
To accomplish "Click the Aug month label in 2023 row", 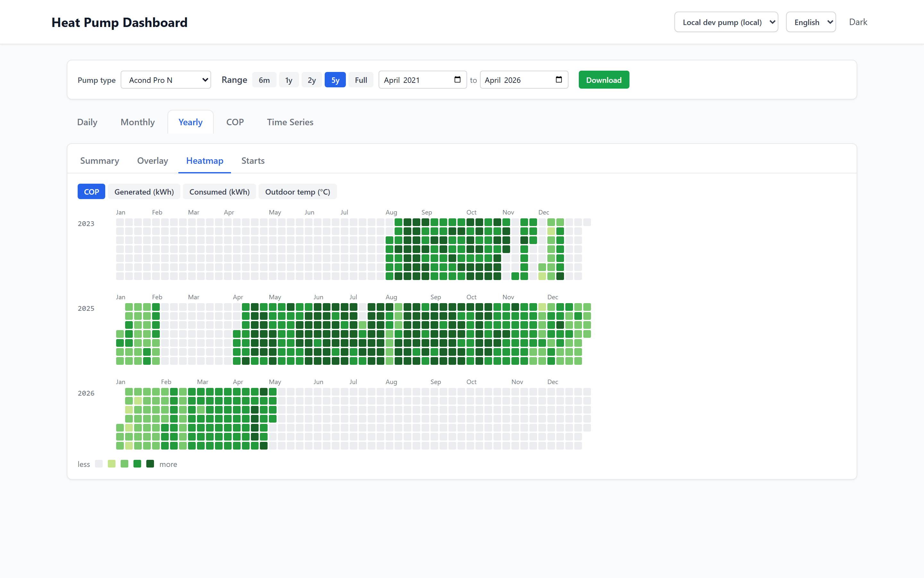I will tap(391, 212).
